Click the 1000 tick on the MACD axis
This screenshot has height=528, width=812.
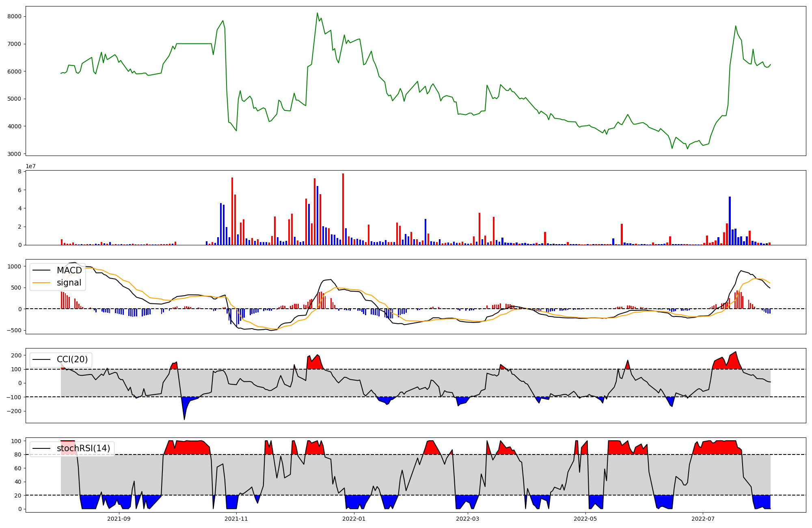tap(15, 266)
